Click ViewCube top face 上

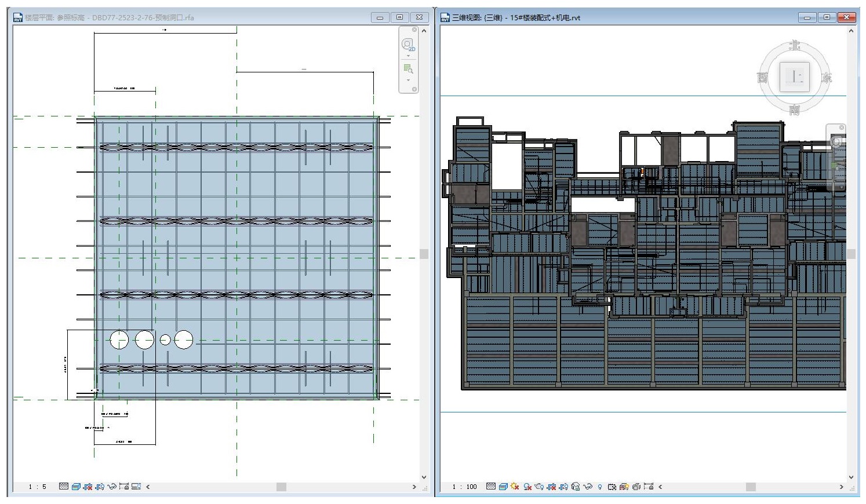[795, 77]
